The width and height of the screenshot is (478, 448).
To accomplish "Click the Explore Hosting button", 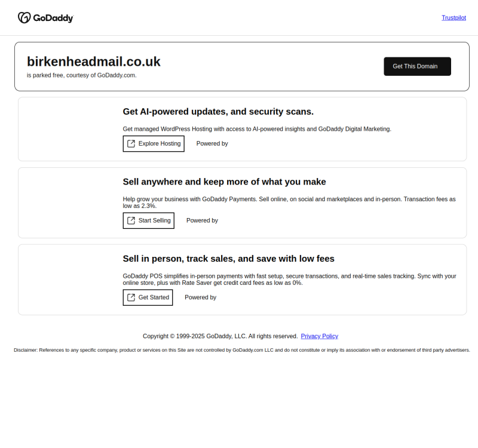I will tap(154, 143).
